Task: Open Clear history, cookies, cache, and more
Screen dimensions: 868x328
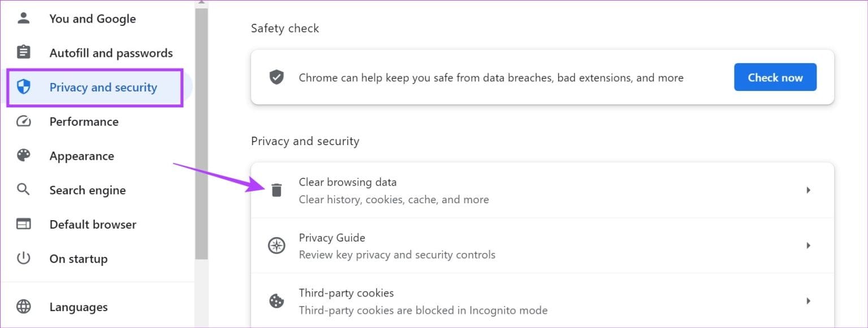Action: click(394, 199)
